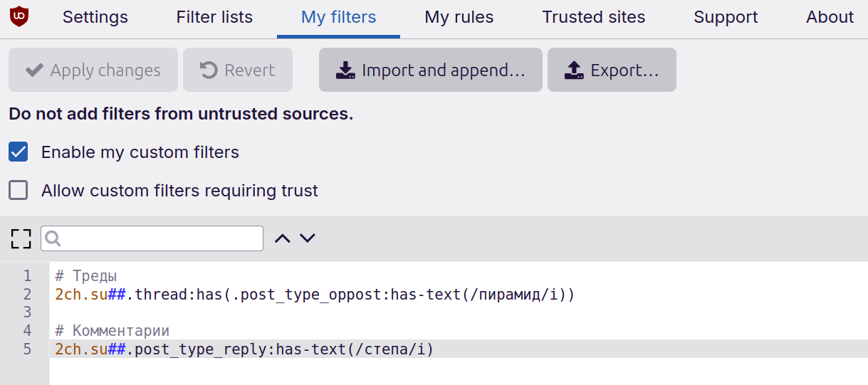Click the Revert circular arrow icon
The height and width of the screenshot is (385, 868).
click(x=209, y=70)
